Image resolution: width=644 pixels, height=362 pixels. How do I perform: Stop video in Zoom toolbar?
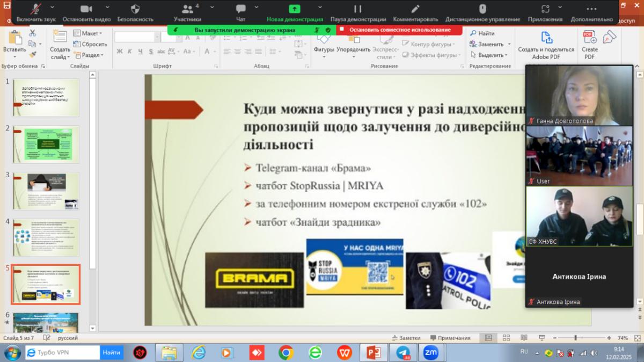tap(86, 10)
